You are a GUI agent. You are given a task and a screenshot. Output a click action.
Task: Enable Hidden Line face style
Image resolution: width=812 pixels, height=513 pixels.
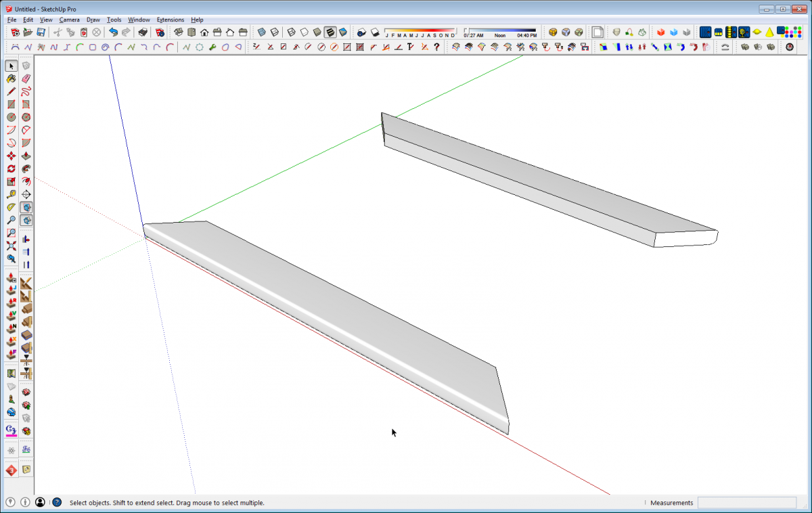[304, 32]
